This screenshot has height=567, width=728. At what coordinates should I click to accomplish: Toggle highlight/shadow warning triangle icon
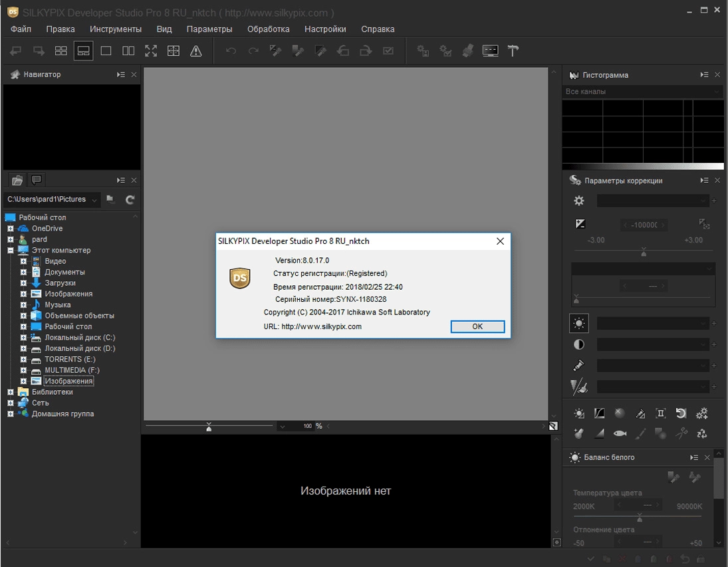196,51
